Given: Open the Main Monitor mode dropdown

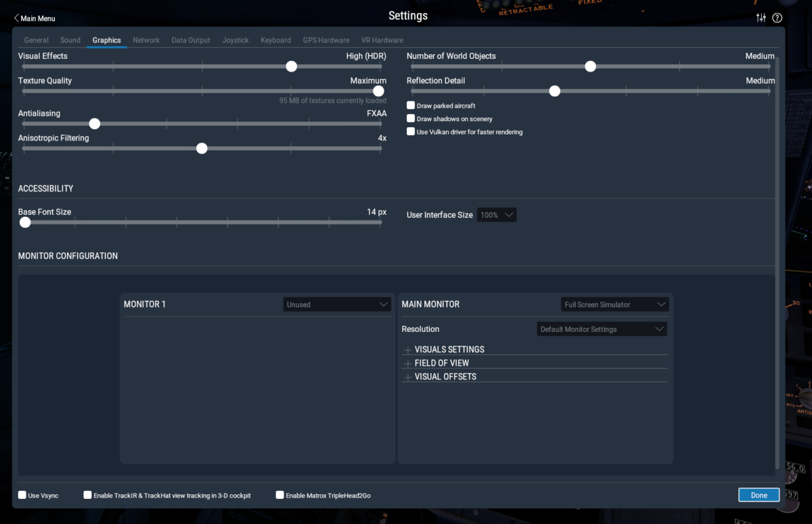Looking at the screenshot, I should 614,304.
